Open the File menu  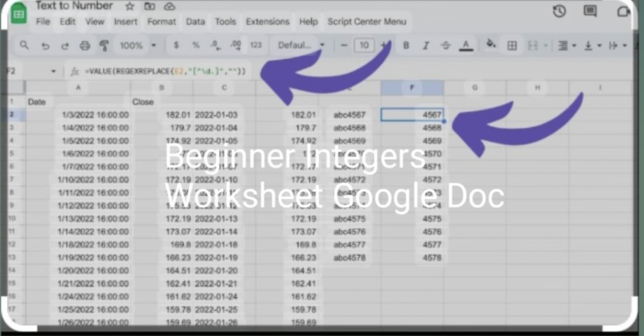click(43, 22)
